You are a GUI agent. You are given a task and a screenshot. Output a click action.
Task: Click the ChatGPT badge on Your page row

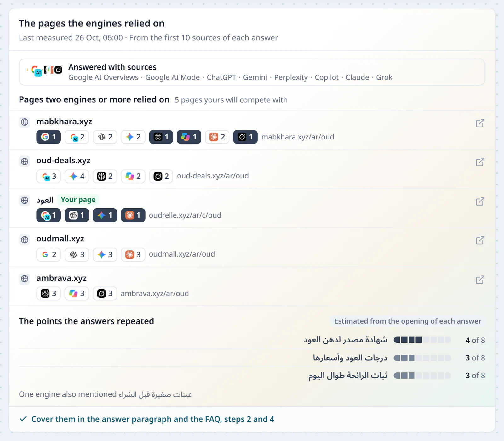(77, 215)
